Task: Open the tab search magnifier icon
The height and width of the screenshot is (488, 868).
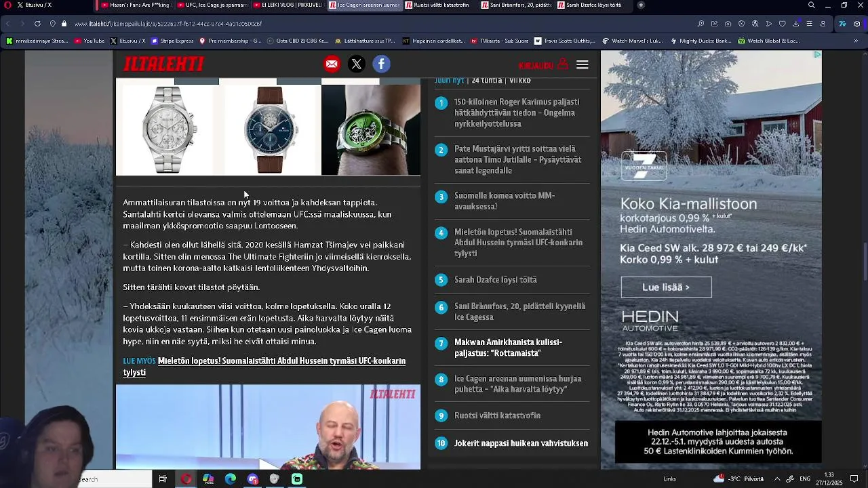Action: click(812, 5)
